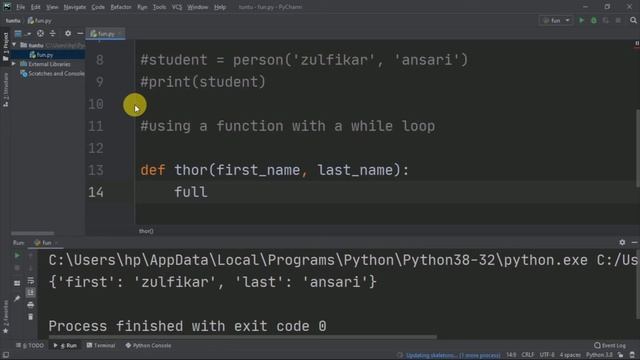Screen dimensions: 640x360
Task: Click 4 spaces indent setting
Action: 570,355
